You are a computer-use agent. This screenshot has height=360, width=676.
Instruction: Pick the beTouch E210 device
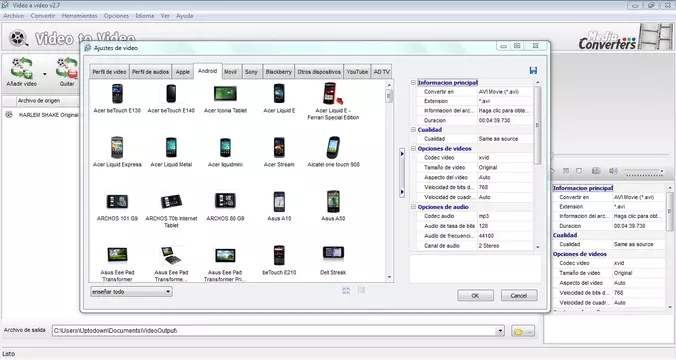coord(279,260)
